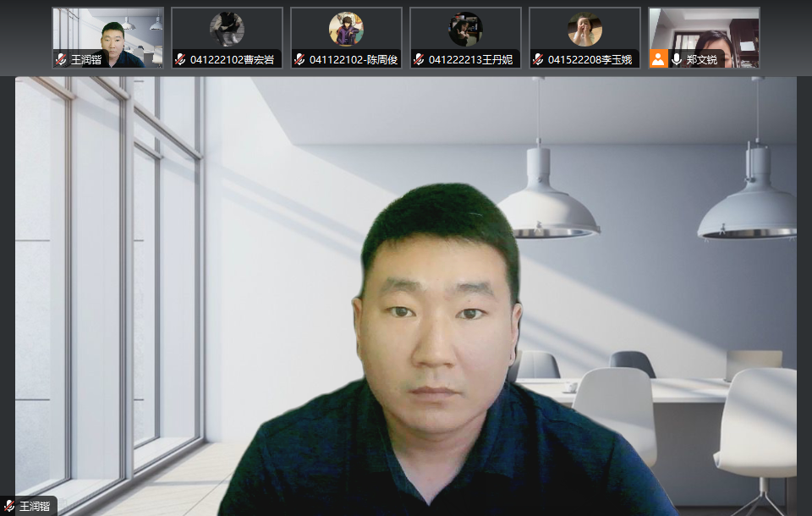
Task: Click the muted microphone icon beside 041222102曹宏岩
Action: pos(180,59)
